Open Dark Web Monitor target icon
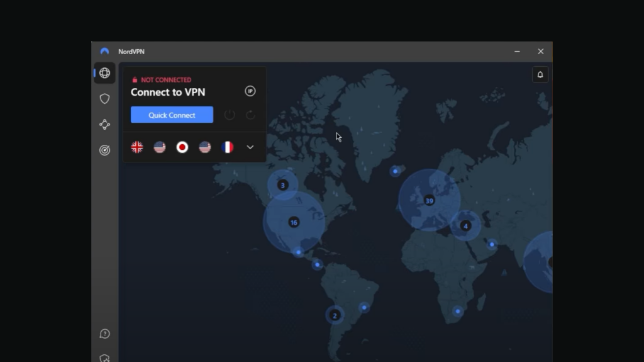 point(104,150)
